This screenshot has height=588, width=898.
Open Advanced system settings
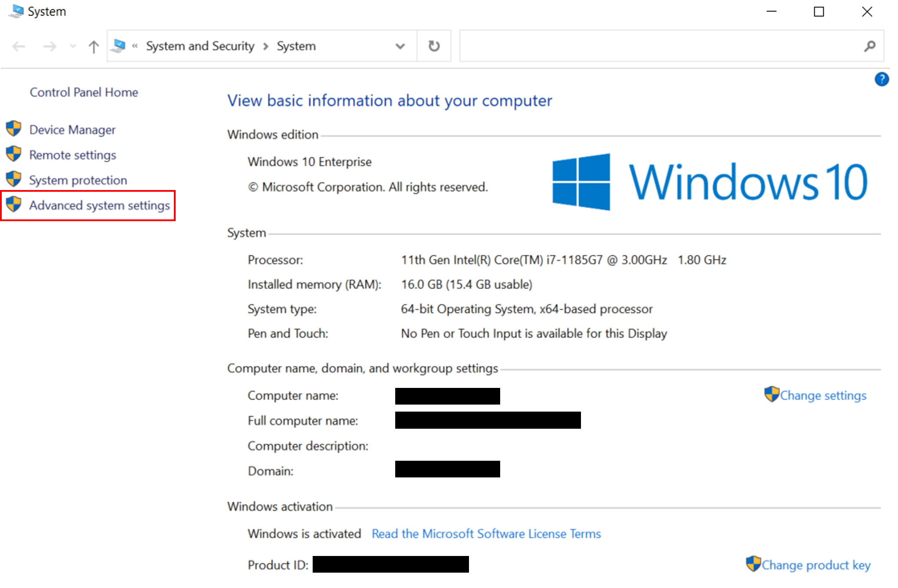(x=100, y=205)
